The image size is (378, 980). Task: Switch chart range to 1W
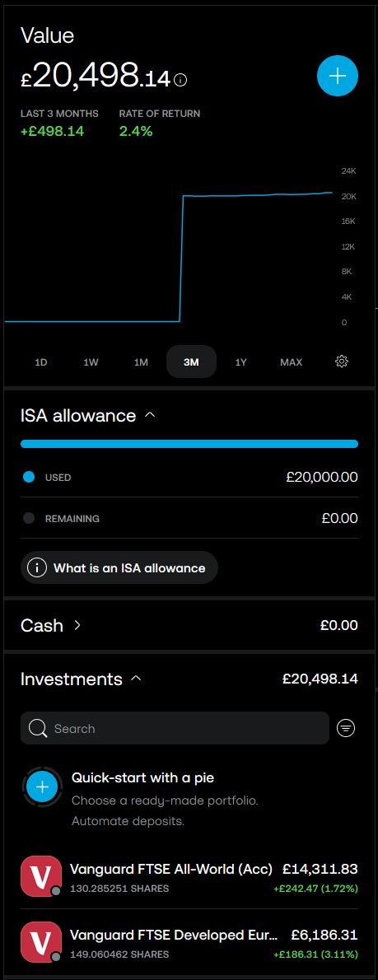tap(91, 362)
